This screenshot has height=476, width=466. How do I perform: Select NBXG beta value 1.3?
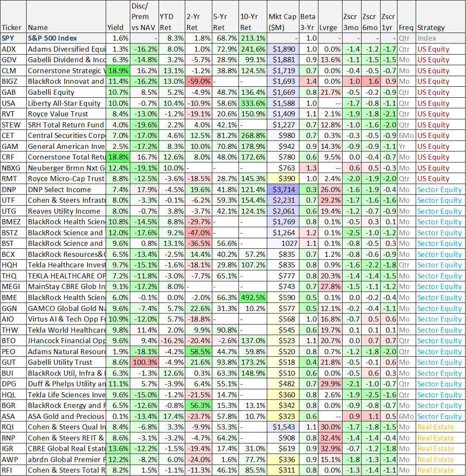(x=308, y=168)
